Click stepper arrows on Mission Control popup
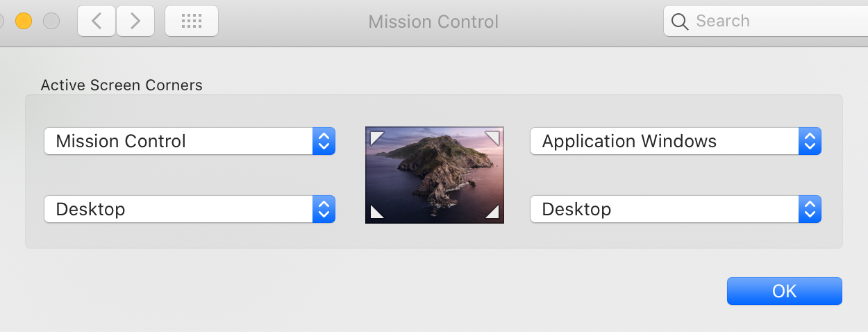Image resolution: width=868 pixels, height=332 pixels. (324, 141)
